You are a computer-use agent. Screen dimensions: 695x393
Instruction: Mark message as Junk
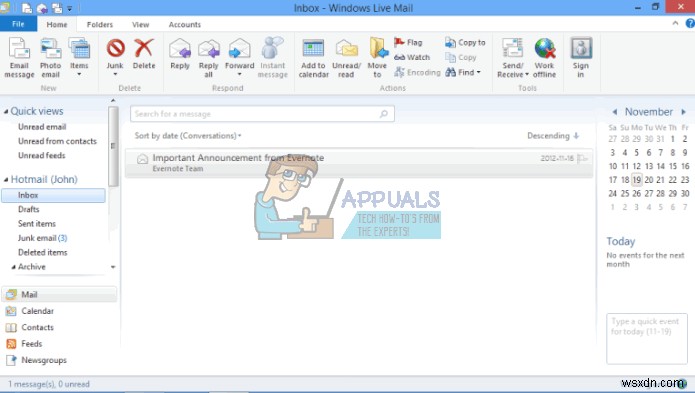click(x=115, y=57)
